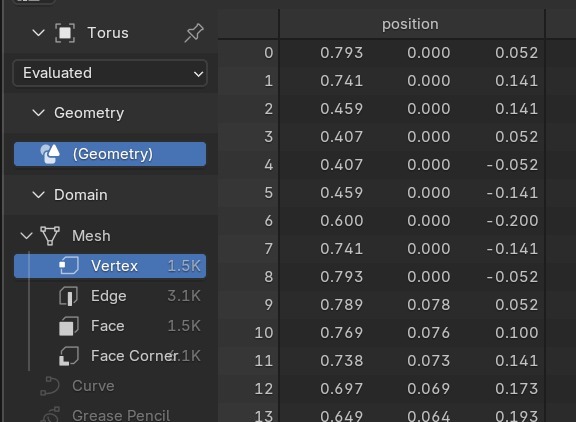Select the (Geometry) row

point(110,154)
